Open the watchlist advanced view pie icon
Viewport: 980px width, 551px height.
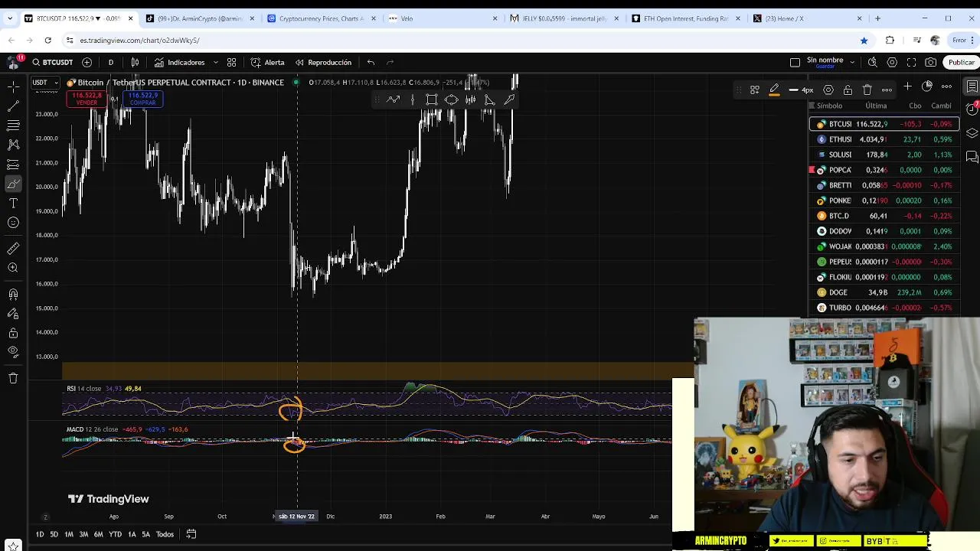927,86
